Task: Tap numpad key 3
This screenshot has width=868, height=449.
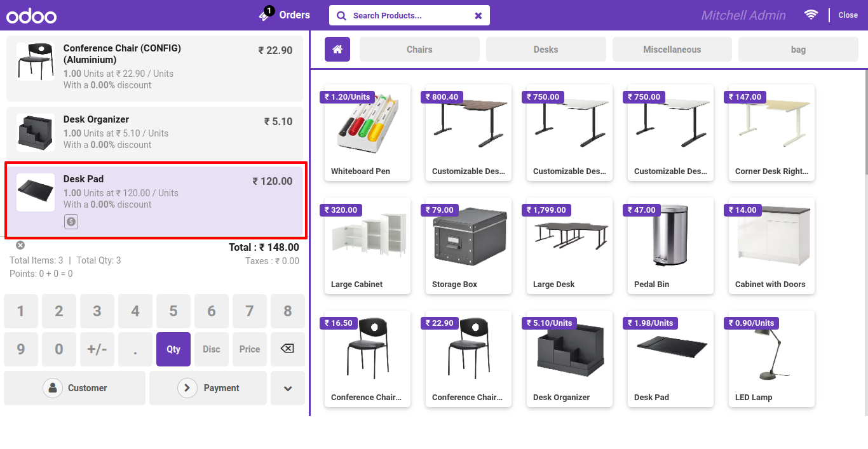Action: [97, 311]
